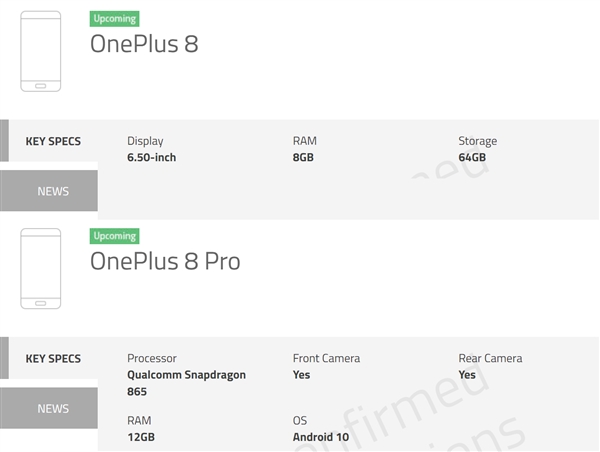The height and width of the screenshot is (452, 600).
Task: Click the 6.50-inch display value
Action: tap(152, 157)
